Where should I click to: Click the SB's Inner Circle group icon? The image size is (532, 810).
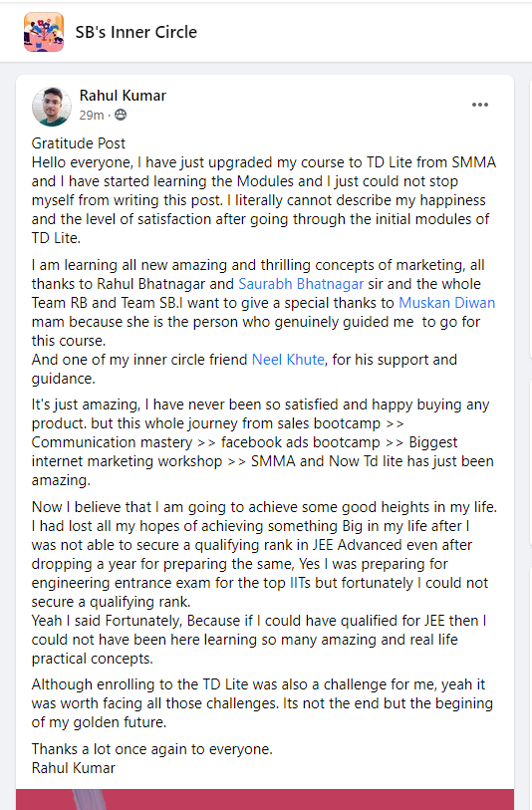click(44, 32)
